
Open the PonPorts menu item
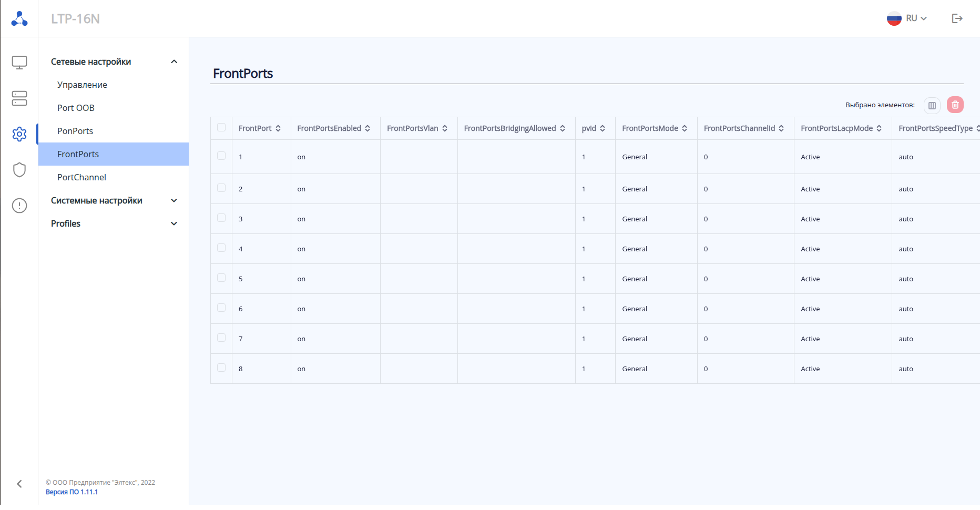pos(75,131)
